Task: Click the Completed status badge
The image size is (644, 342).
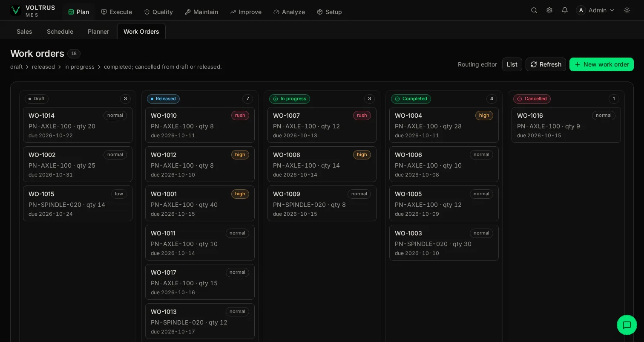Action: point(411,99)
